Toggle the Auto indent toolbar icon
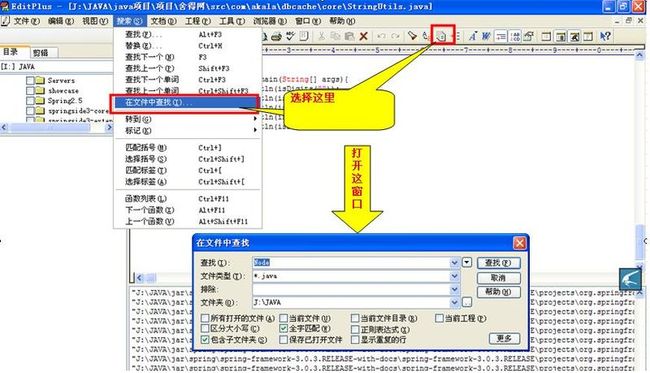Viewport: 650px width, 373px height. 501,36
